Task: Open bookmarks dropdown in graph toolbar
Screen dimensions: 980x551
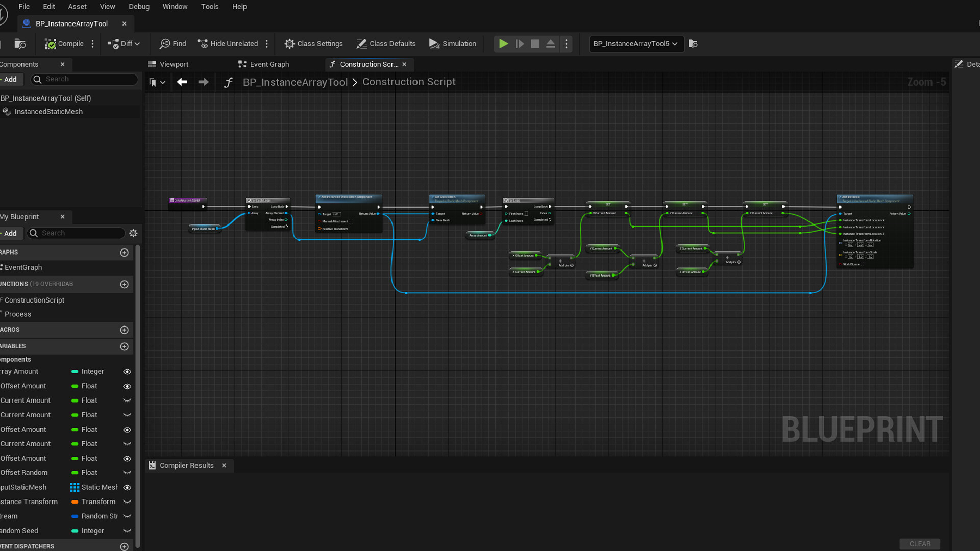Action: (157, 82)
